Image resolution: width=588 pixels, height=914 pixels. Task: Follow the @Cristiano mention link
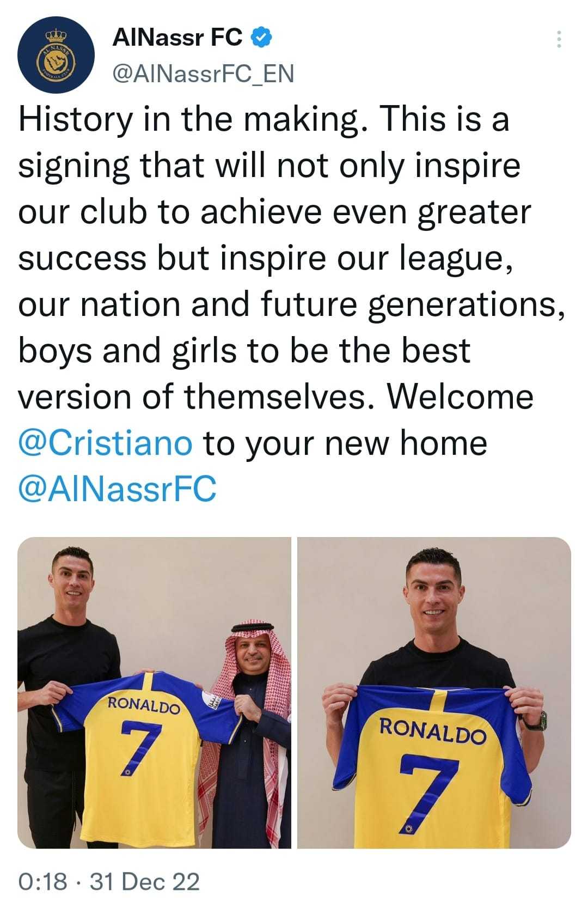pos(106,443)
